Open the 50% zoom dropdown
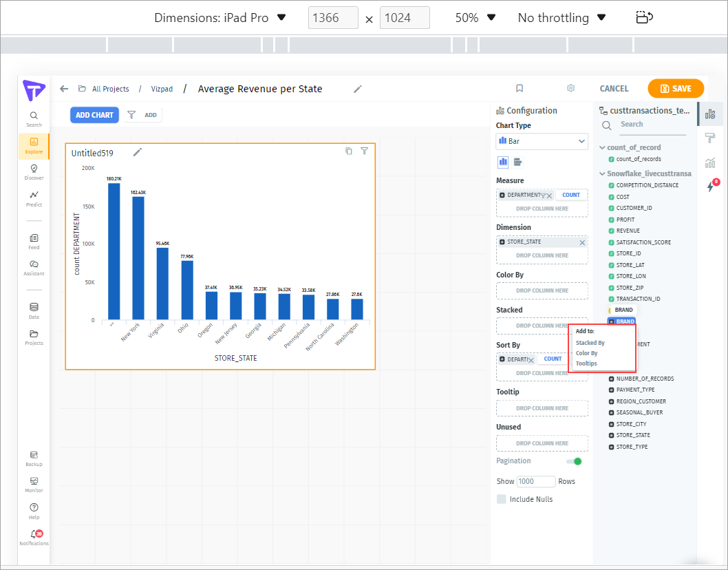Viewport: 728px width, 570px height. click(475, 18)
